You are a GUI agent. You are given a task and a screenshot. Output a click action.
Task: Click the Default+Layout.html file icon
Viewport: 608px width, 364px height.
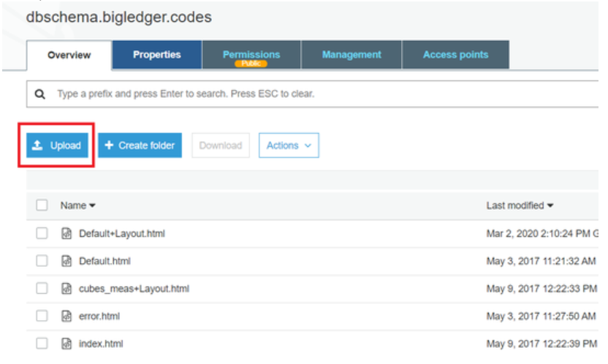pyautogui.click(x=66, y=233)
